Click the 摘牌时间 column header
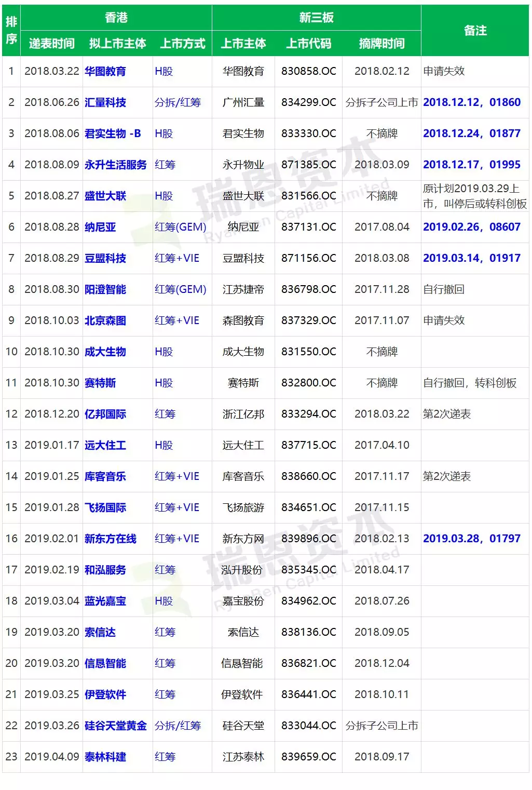 point(382,44)
